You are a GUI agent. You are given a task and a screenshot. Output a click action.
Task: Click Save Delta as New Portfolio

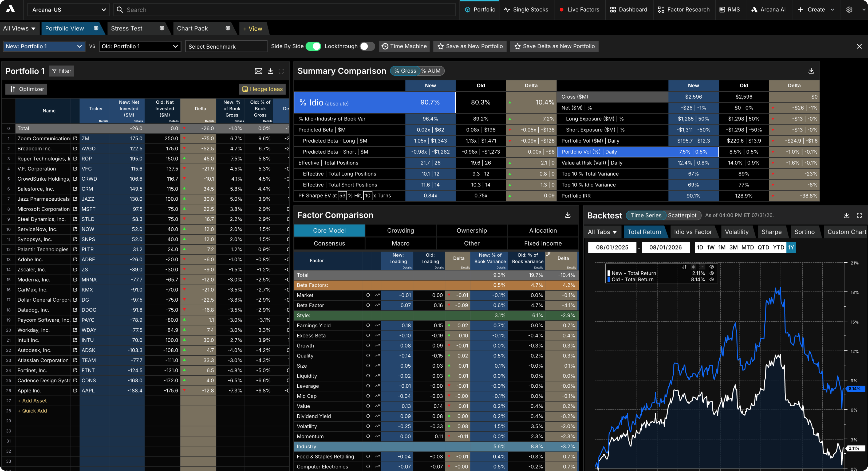(x=554, y=46)
